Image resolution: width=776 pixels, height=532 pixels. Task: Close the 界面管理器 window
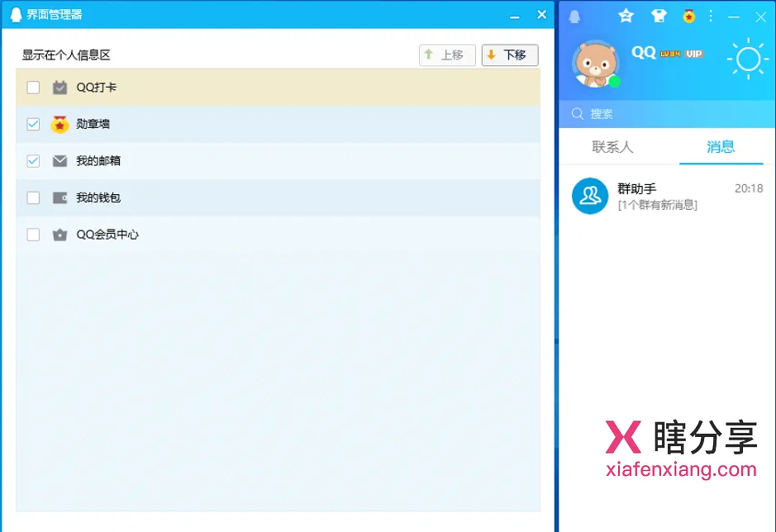(541, 15)
